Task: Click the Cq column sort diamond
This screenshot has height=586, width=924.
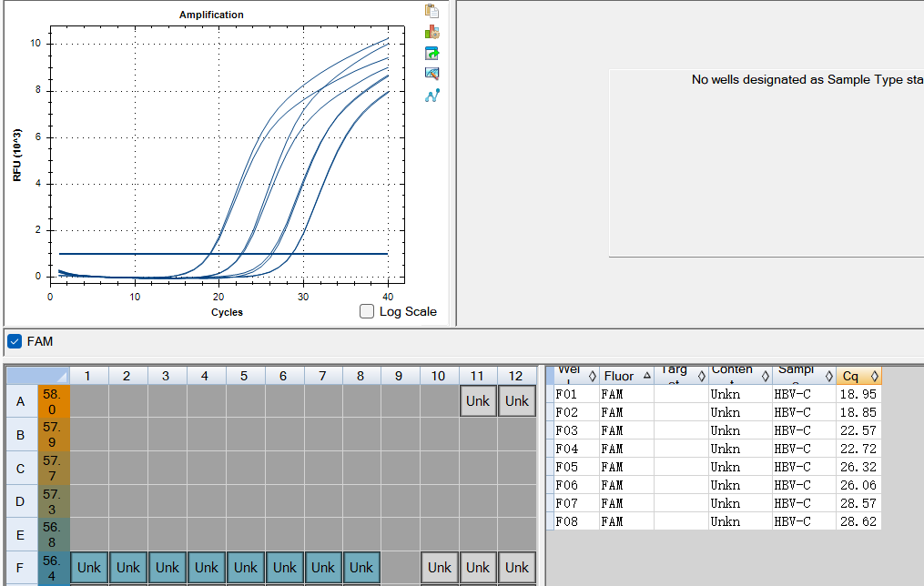Action: click(875, 376)
